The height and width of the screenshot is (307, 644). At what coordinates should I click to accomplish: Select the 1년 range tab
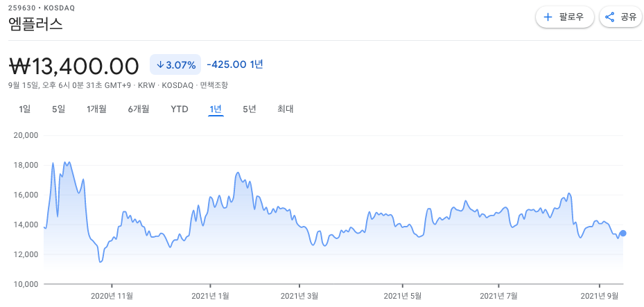[x=216, y=109]
